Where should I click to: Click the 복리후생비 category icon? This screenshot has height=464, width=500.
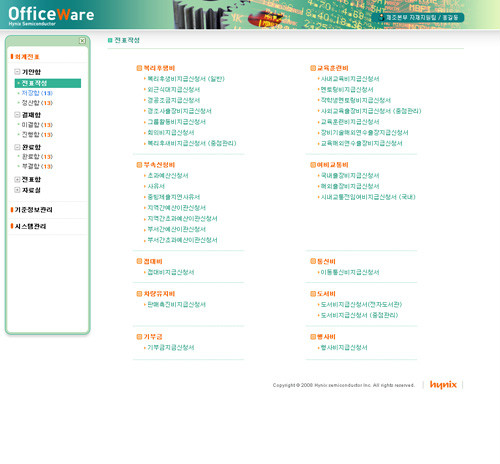tap(139, 68)
